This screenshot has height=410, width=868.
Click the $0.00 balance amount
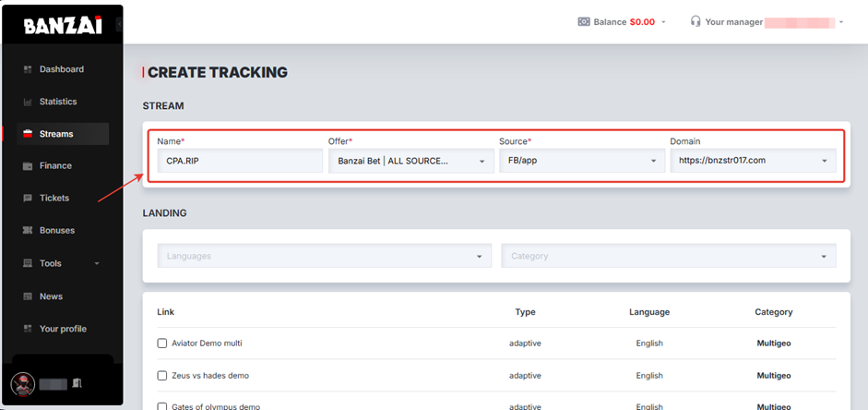pos(642,22)
